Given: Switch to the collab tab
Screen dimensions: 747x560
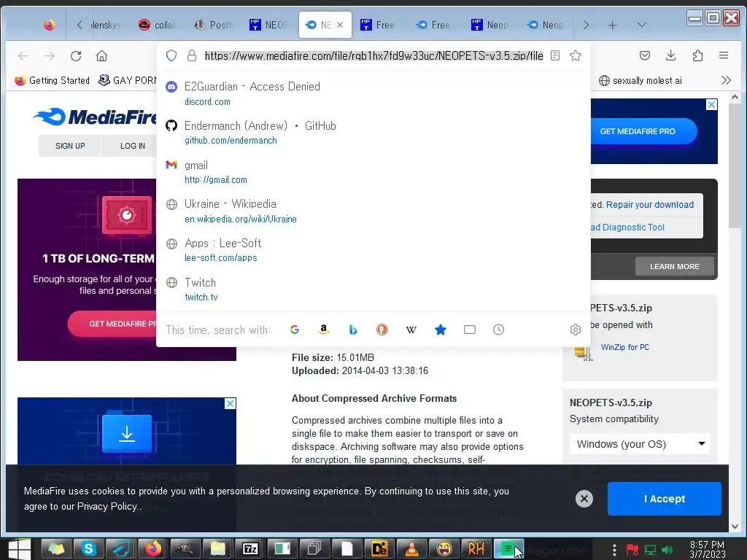Looking at the screenshot, I should pos(158,25).
